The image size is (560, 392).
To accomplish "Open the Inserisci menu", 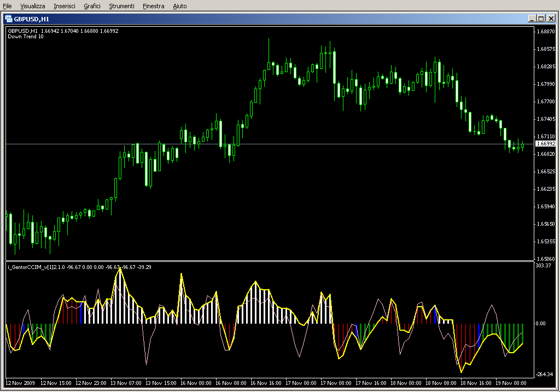I will click(65, 6).
